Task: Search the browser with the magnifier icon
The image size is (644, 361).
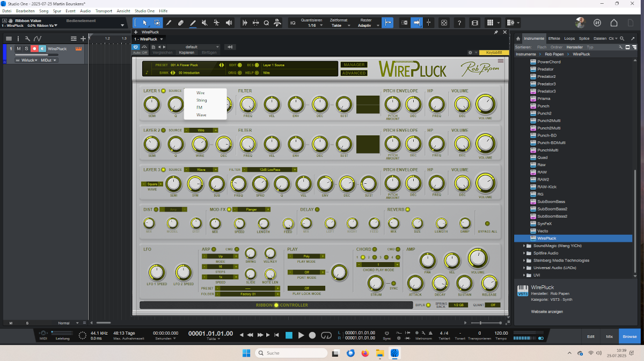Action: [622, 39]
